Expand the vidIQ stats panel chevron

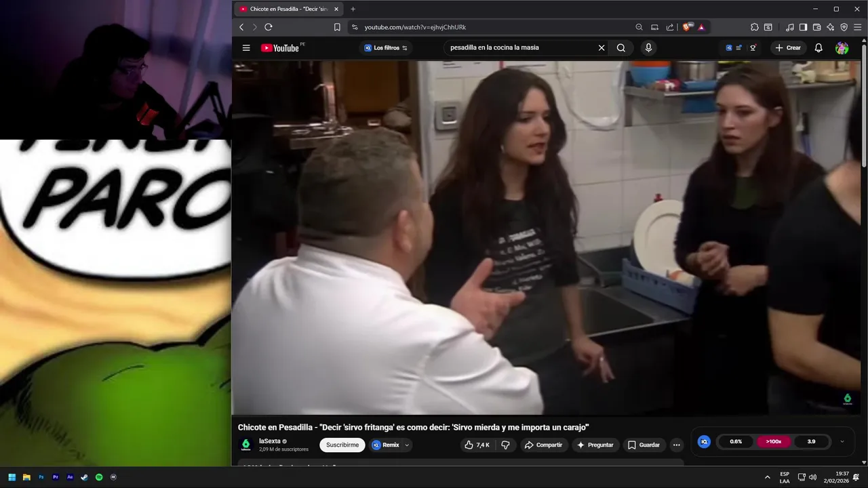pyautogui.click(x=842, y=441)
